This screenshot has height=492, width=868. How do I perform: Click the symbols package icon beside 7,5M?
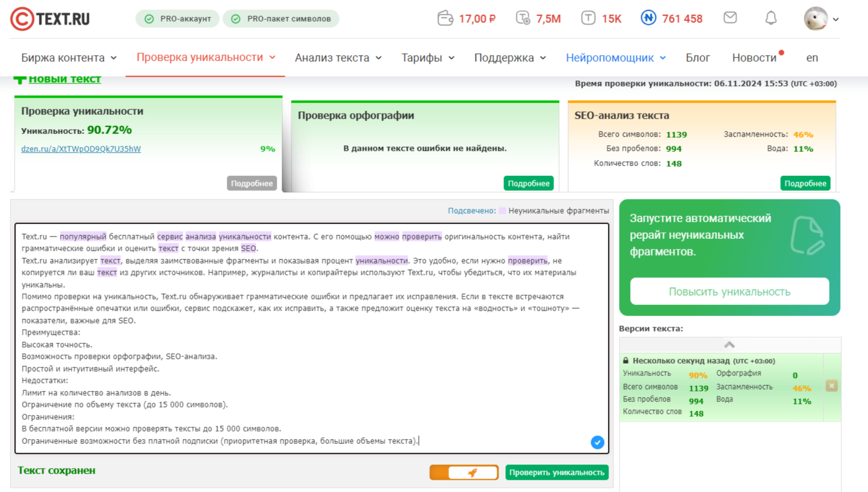click(523, 19)
